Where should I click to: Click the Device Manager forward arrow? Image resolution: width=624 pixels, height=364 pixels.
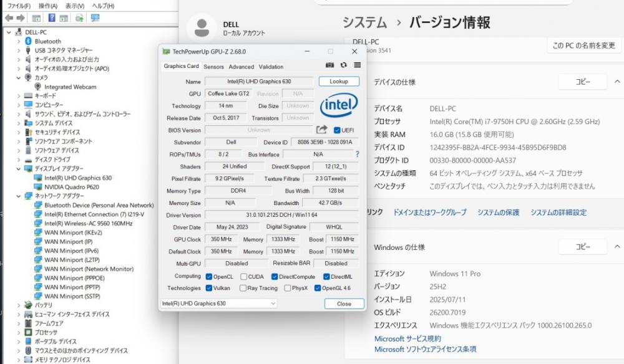(x=21, y=18)
